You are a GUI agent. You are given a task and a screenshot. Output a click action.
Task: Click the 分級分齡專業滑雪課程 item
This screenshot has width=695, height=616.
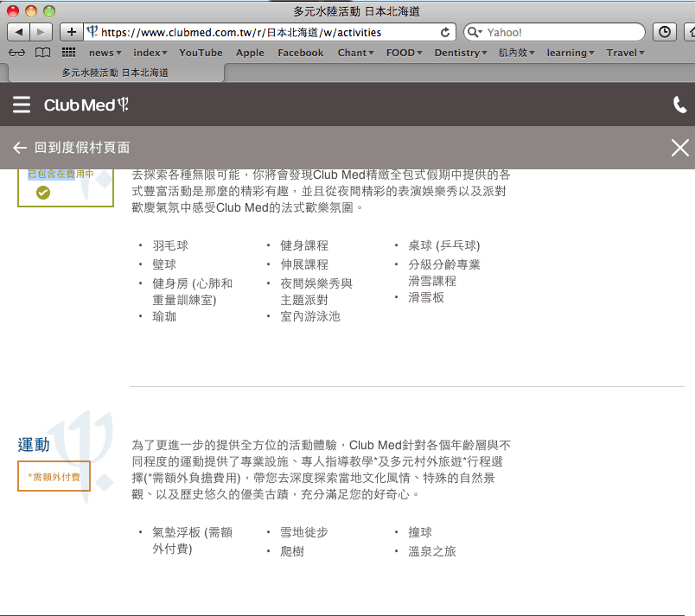point(444,273)
